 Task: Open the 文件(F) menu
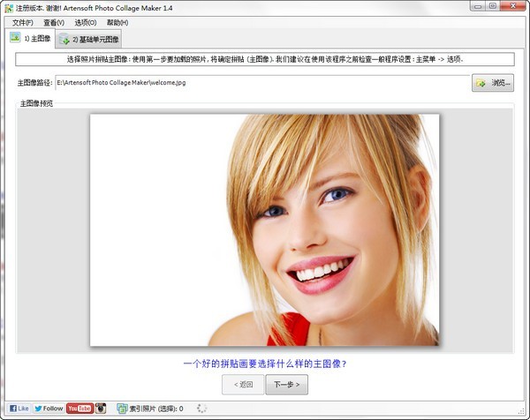[23, 23]
